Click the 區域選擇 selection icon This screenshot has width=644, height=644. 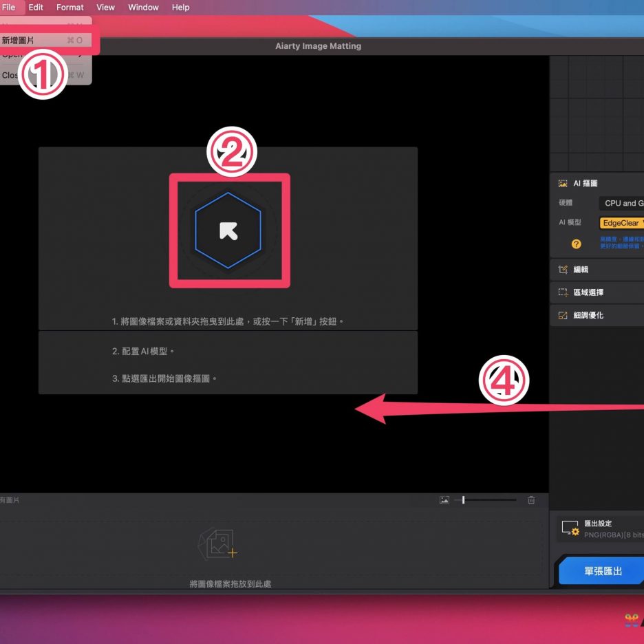(x=563, y=292)
